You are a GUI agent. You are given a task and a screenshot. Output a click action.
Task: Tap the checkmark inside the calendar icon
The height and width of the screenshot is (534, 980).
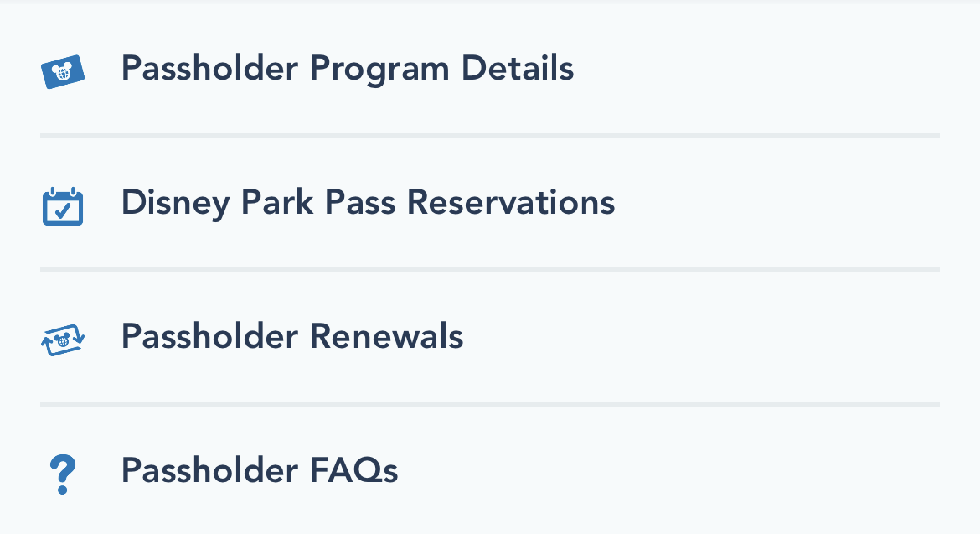63,210
